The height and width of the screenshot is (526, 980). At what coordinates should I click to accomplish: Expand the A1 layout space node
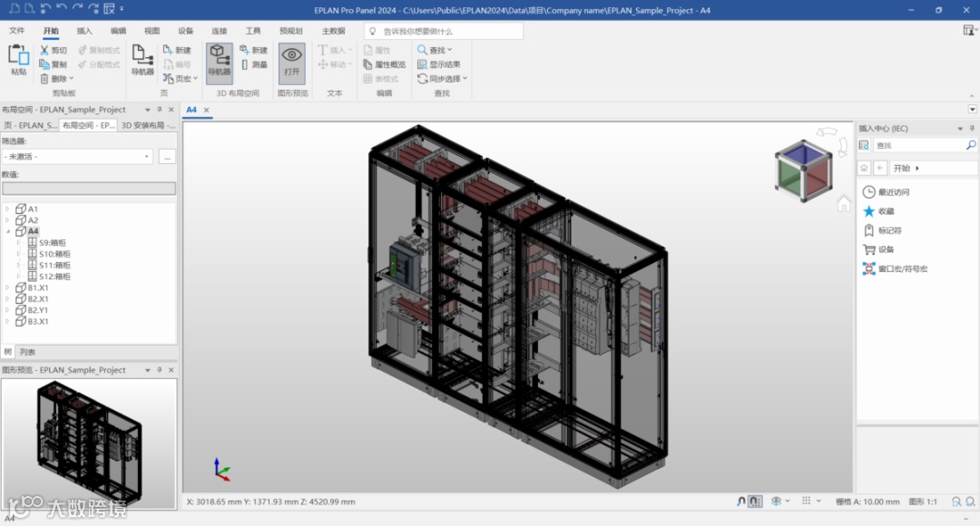[x=7, y=209]
